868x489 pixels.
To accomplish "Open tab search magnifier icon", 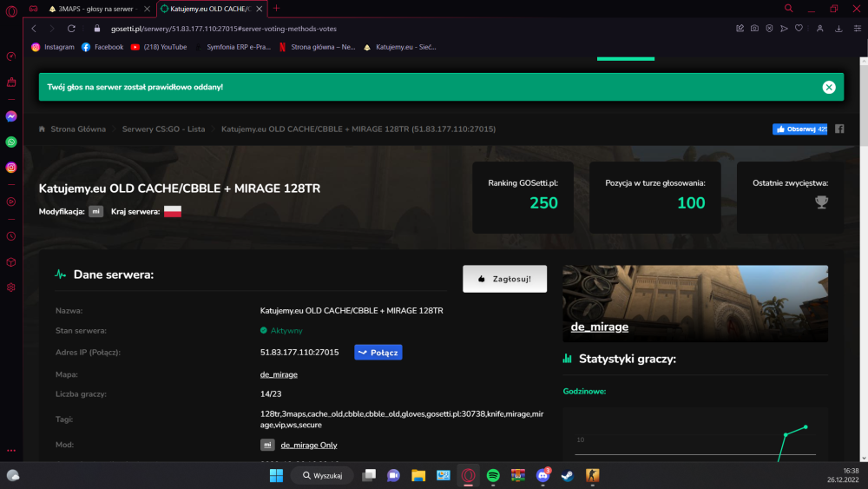I will coord(789,9).
